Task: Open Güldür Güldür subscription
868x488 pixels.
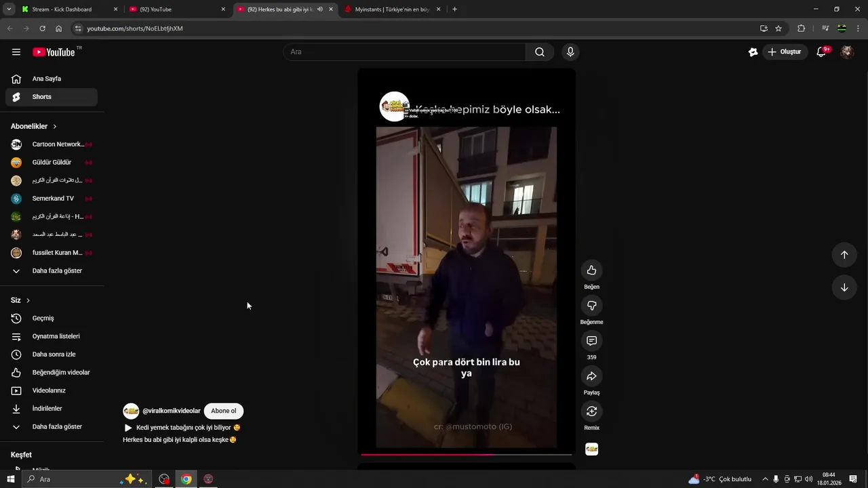Action: coord(52,163)
